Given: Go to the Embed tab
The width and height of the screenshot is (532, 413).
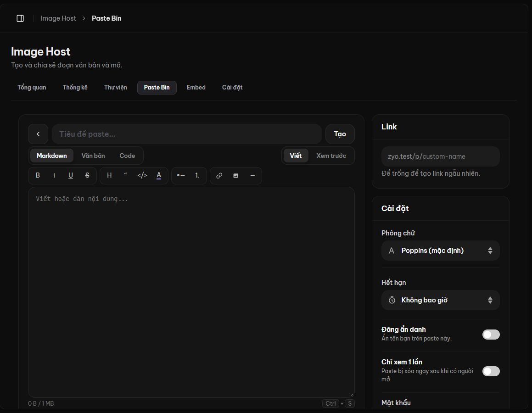Looking at the screenshot, I should point(196,88).
